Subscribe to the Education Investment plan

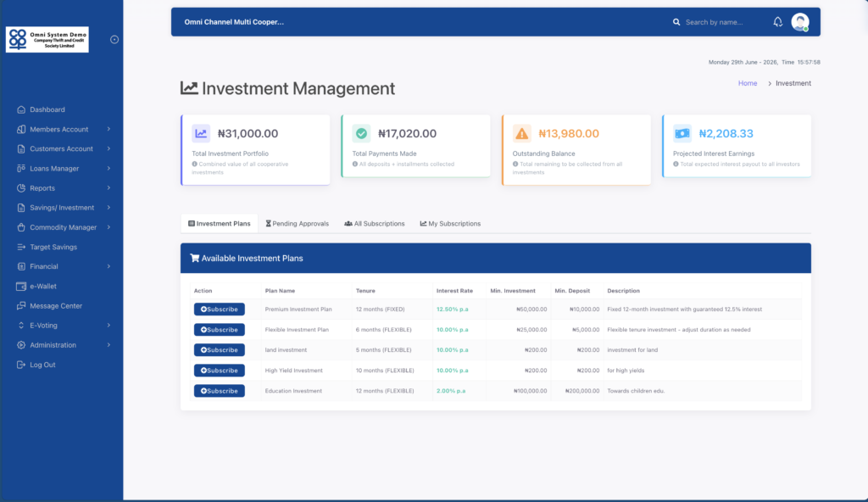[x=220, y=391]
